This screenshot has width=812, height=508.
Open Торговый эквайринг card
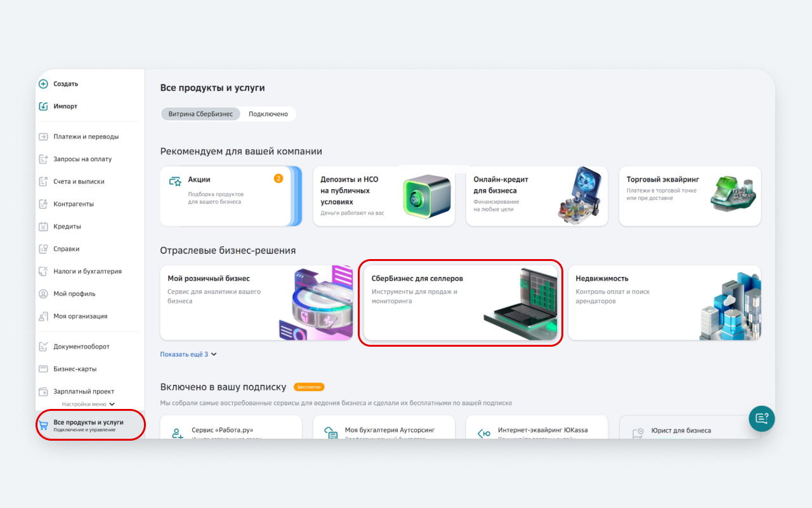[690, 196]
